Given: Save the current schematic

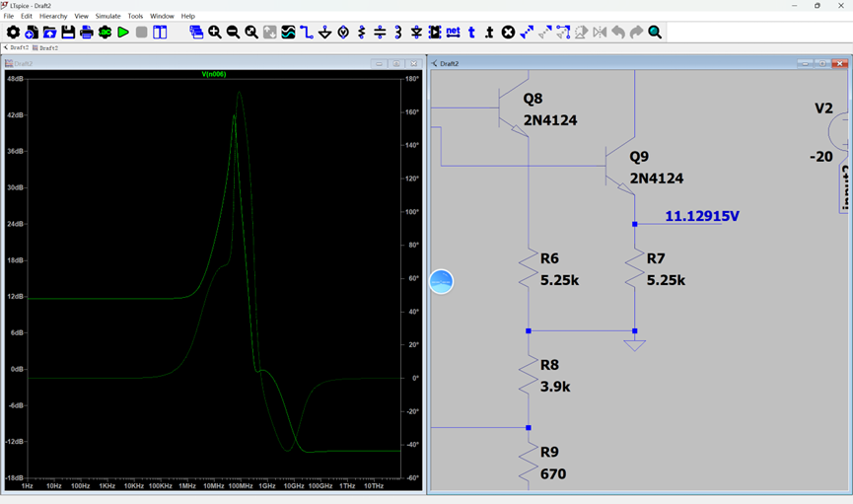Looking at the screenshot, I should tap(68, 33).
